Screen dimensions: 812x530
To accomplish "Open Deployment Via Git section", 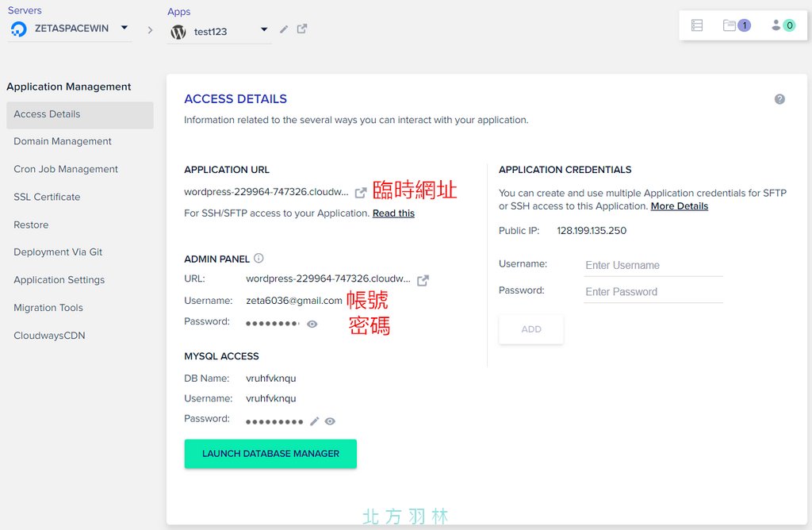I will tap(58, 252).
